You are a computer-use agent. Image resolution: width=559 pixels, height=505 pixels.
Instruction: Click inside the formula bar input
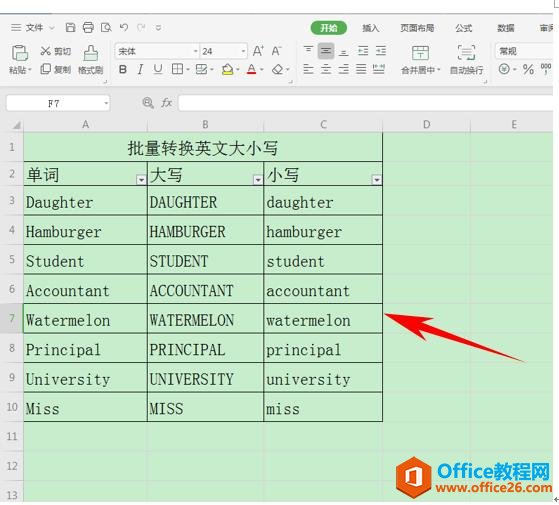click(x=365, y=103)
